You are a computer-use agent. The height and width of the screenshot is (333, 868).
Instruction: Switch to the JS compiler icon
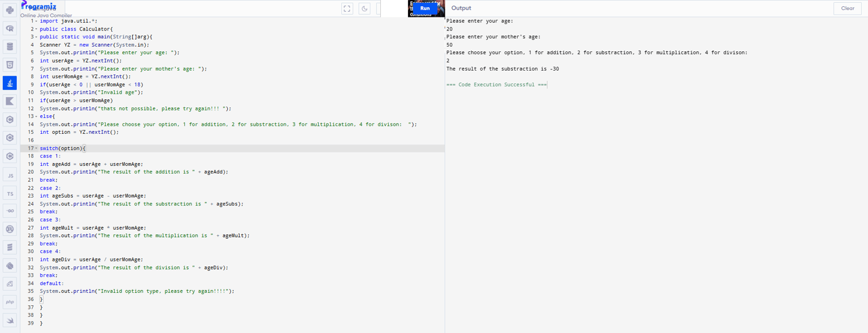[x=10, y=174]
